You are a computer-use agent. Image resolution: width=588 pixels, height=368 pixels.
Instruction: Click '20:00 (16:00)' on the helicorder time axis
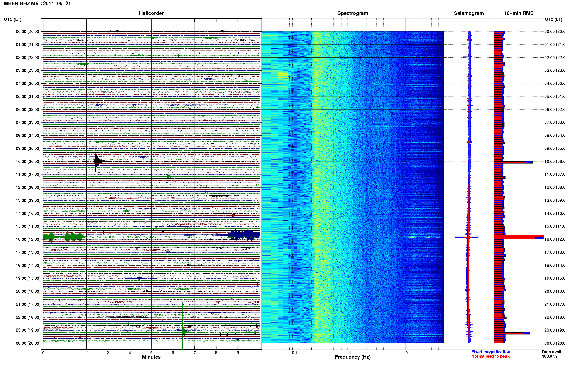(28, 291)
